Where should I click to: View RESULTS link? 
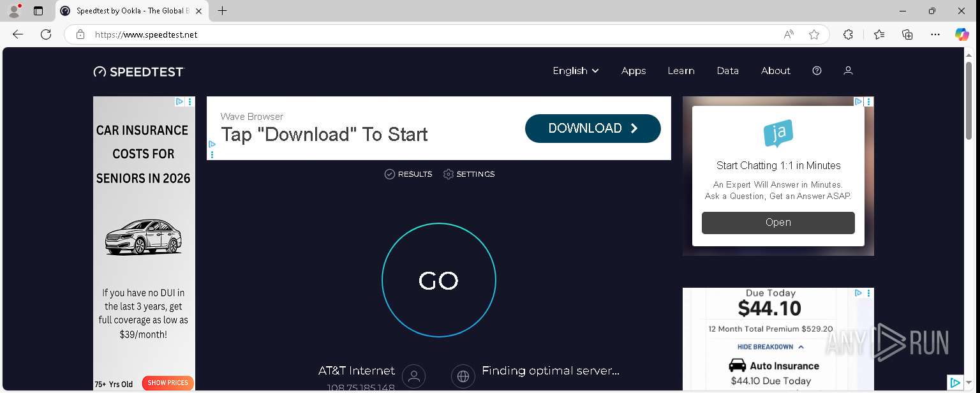(408, 174)
